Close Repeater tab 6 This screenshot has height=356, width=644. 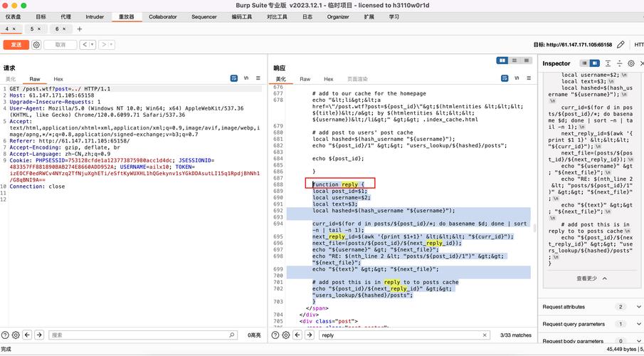[x=64, y=28]
